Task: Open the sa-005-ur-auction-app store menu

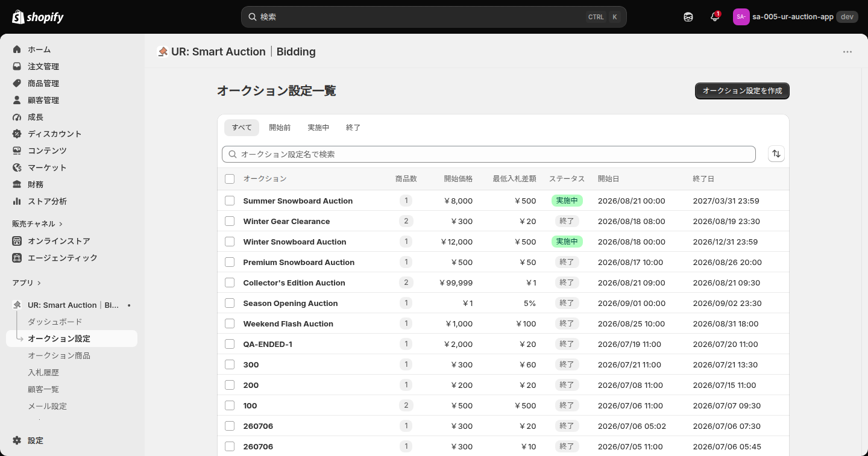Action: [x=795, y=17]
